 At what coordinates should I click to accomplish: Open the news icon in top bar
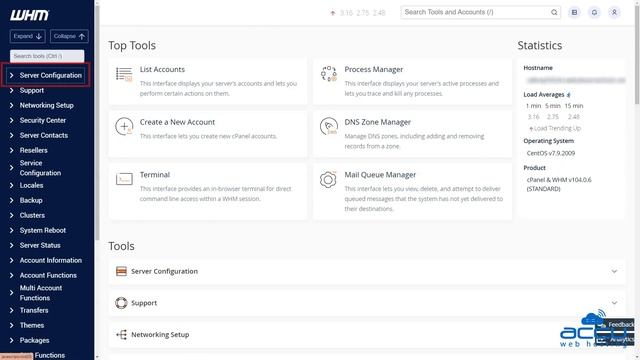coord(574,12)
